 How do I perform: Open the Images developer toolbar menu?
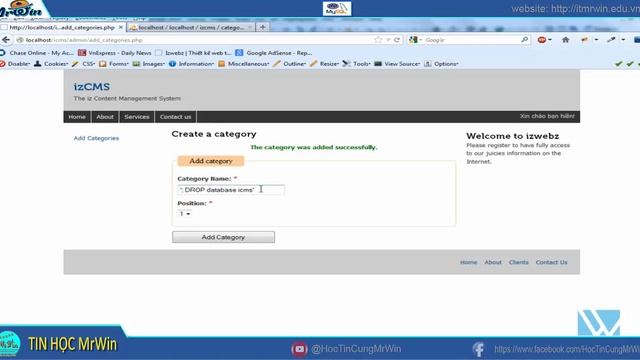149,64
